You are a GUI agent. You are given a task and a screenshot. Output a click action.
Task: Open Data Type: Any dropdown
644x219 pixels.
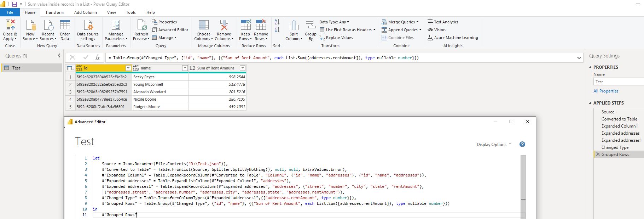coord(334,22)
